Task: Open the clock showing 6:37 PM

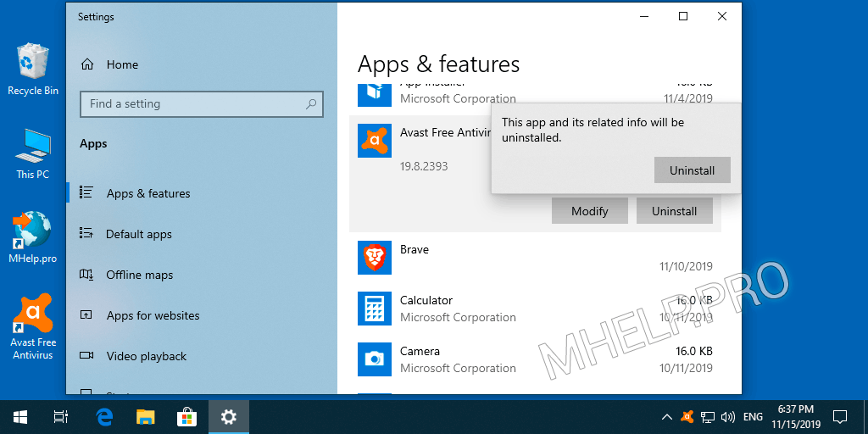Action: pos(796,417)
